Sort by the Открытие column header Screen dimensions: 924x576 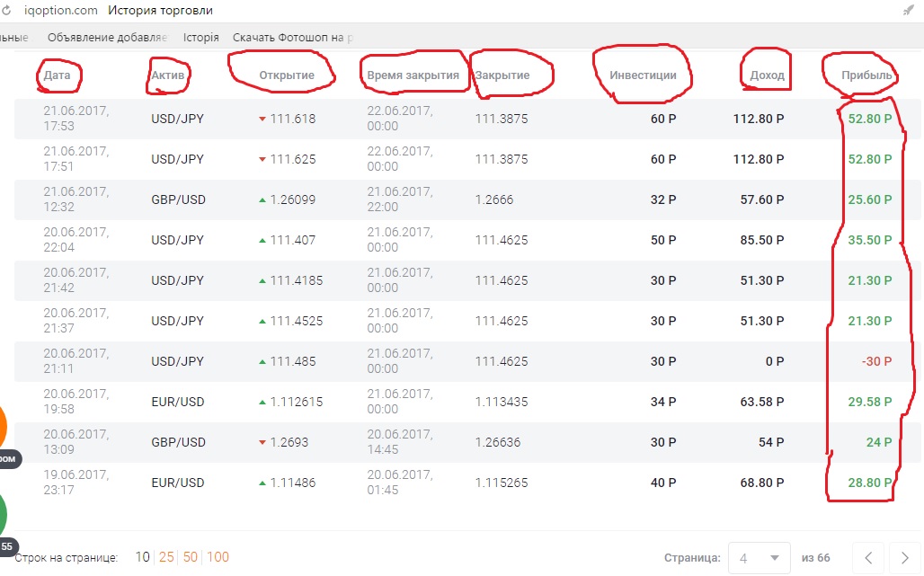click(x=287, y=75)
